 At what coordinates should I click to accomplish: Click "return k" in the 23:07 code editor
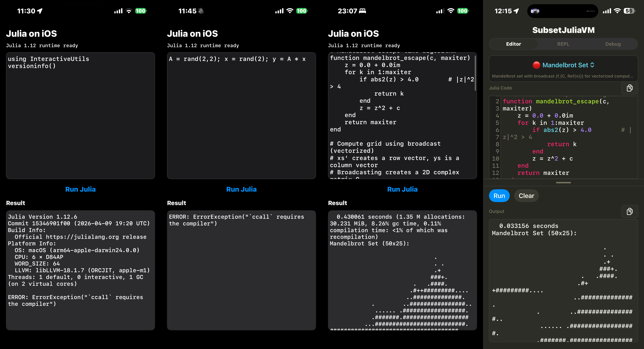(389, 94)
